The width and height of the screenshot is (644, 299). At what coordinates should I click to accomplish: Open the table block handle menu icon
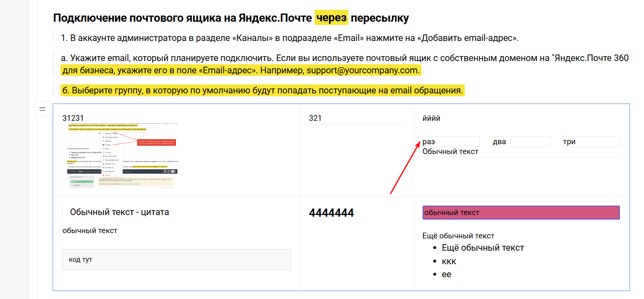click(x=42, y=109)
